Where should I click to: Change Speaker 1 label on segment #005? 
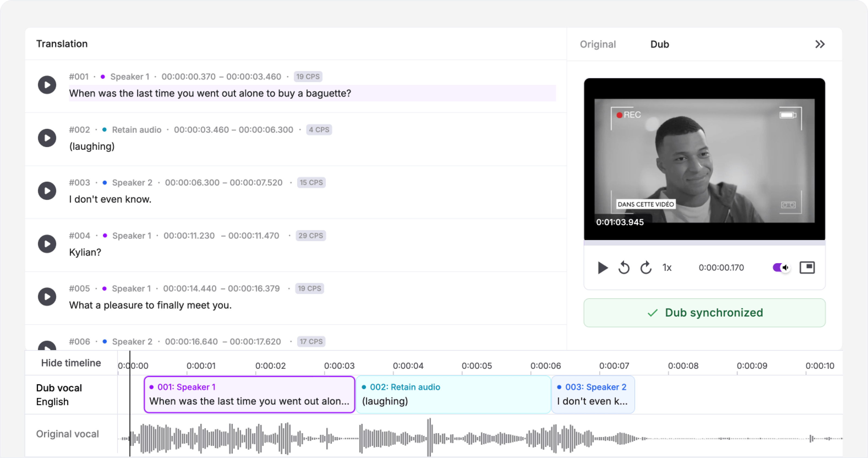coord(131,289)
